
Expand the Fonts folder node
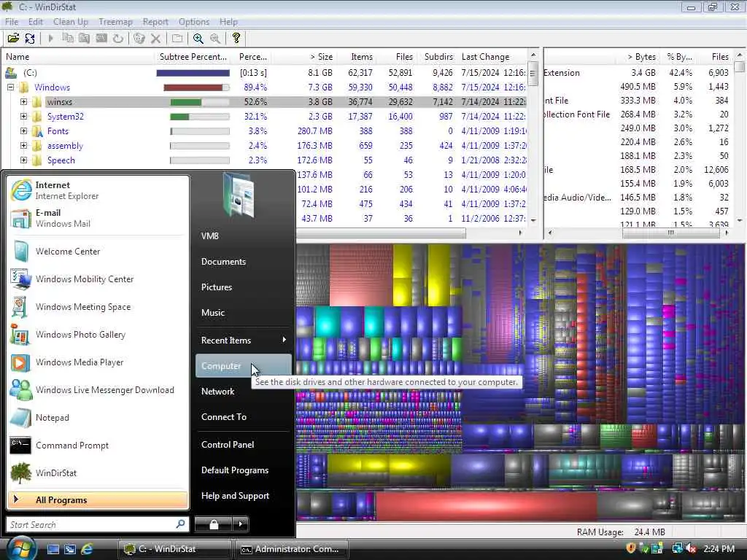23,131
